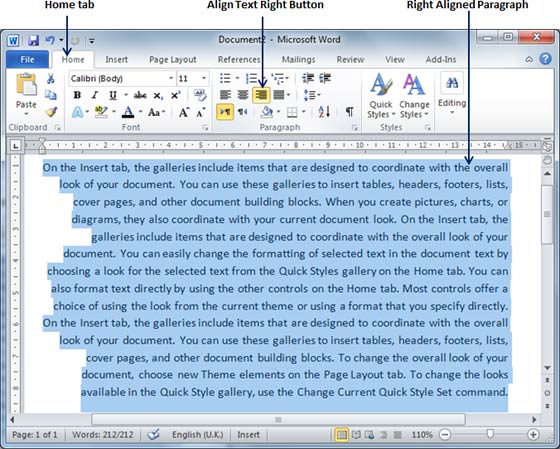This screenshot has width=560, height=449.
Task: Click the ruler tab selector
Action: click(x=15, y=146)
